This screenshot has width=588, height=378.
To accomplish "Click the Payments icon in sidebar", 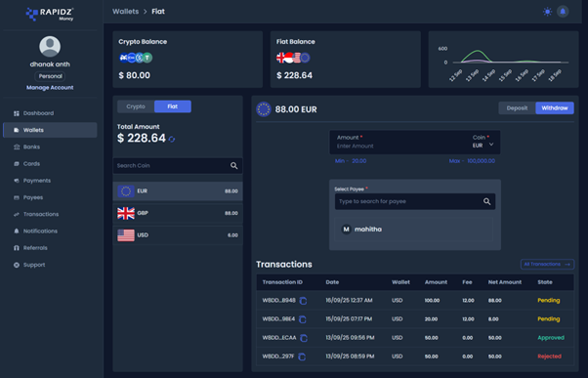I will (x=17, y=181).
